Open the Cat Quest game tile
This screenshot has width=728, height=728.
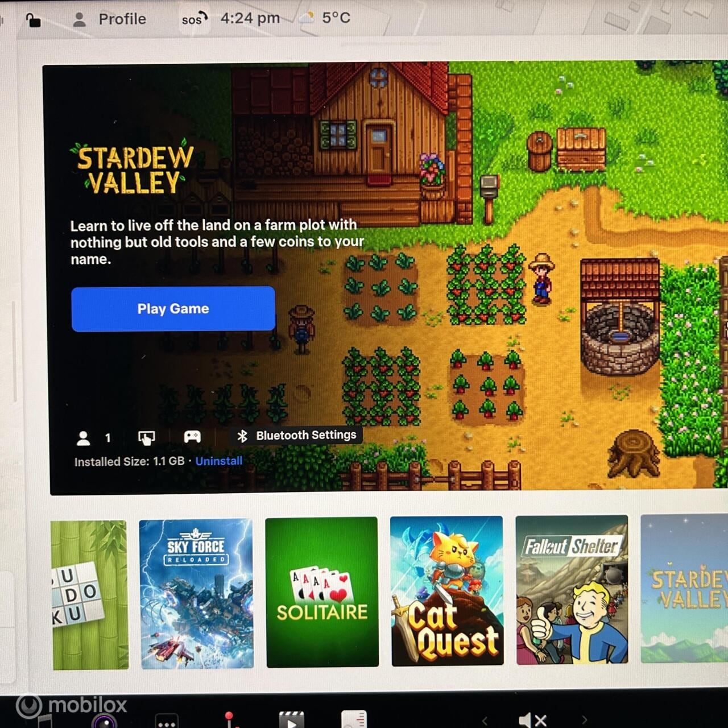point(447,591)
